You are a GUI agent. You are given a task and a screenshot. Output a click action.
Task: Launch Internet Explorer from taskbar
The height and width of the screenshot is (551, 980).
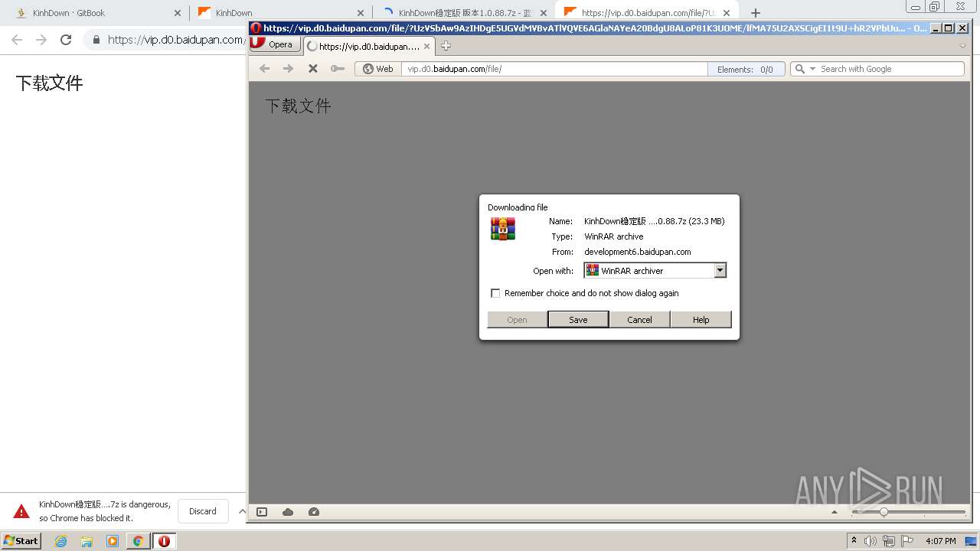60,541
